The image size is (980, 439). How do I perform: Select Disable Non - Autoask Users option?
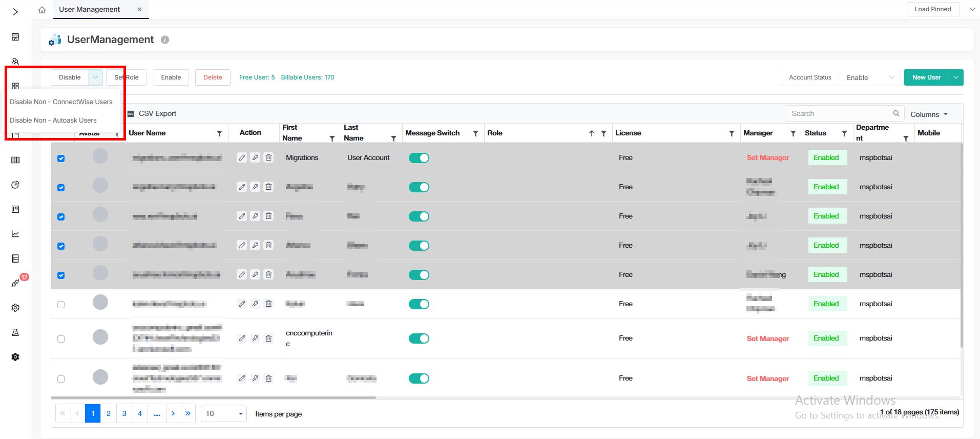click(x=53, y=121)
